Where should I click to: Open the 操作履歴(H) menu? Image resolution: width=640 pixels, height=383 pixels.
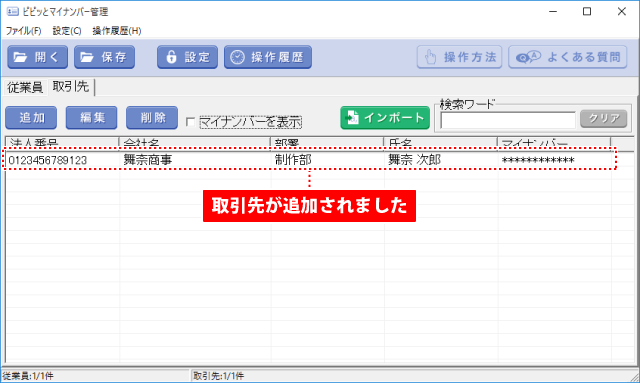[117, 31]
